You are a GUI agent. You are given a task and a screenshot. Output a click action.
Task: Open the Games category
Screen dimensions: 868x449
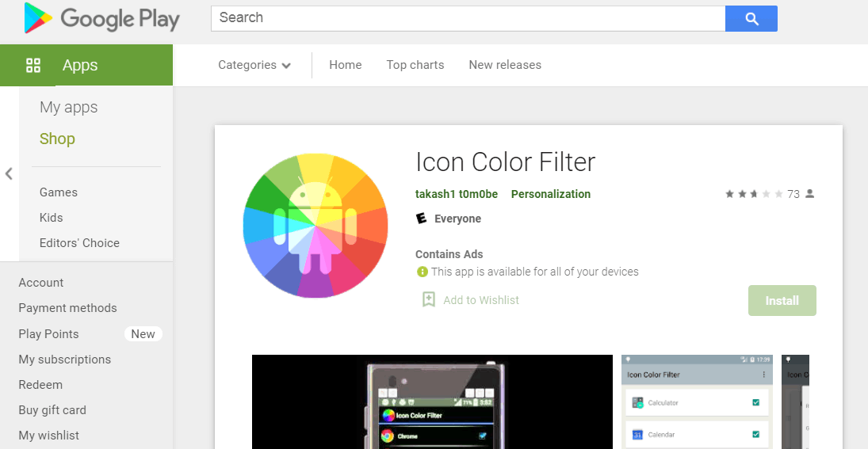click(x=58, y=192)
